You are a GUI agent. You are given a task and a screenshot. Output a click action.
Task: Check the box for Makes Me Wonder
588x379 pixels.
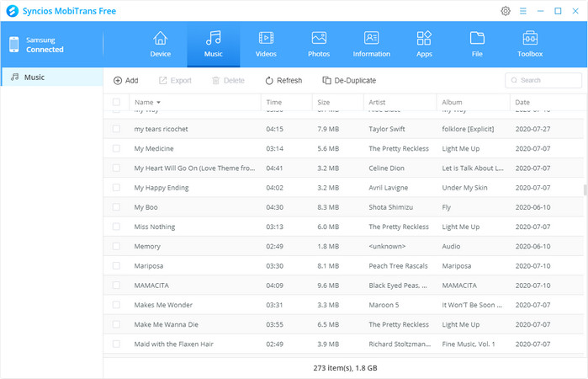(x=116, y=305)
